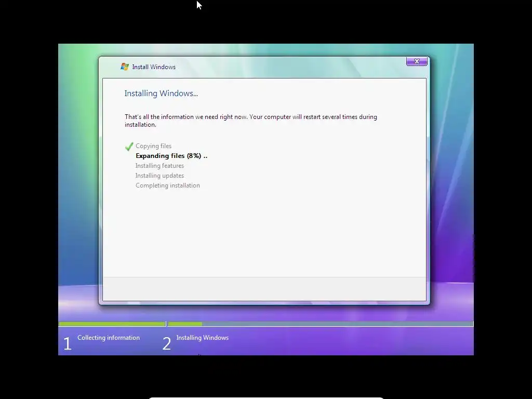Click the 'Collecting information' stage label
The image size is (532, 399).
click(x=109, y=338)
